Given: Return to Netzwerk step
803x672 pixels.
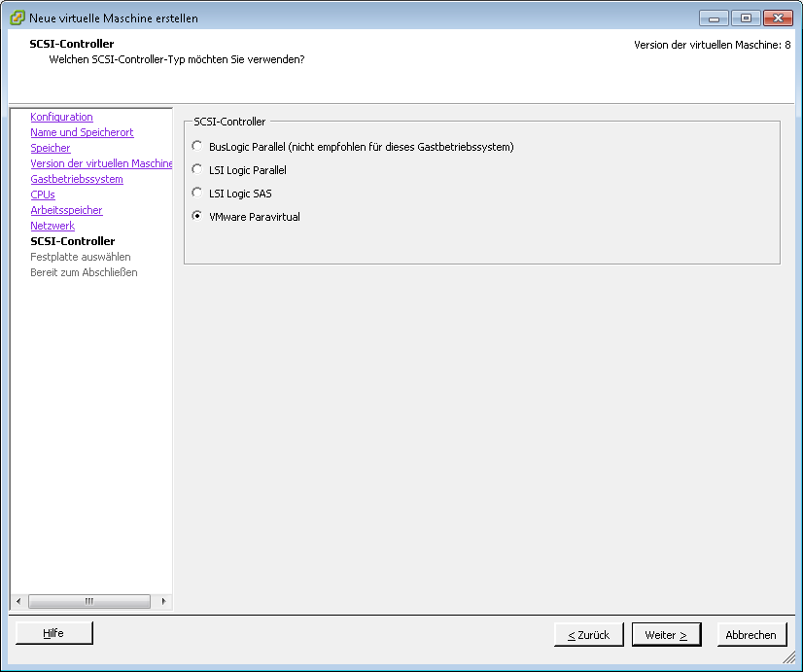Looking at the screenshot, I should pos(52,226).
